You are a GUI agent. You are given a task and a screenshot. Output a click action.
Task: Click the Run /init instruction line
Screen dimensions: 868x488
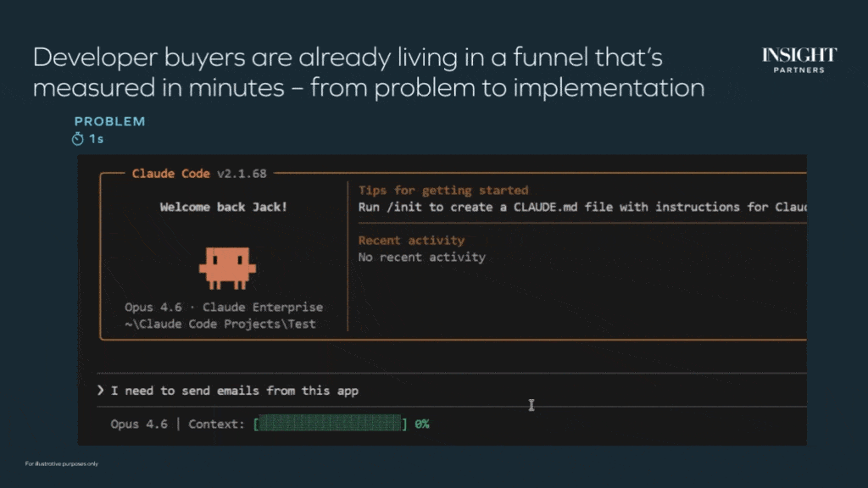tap(581, 207)
